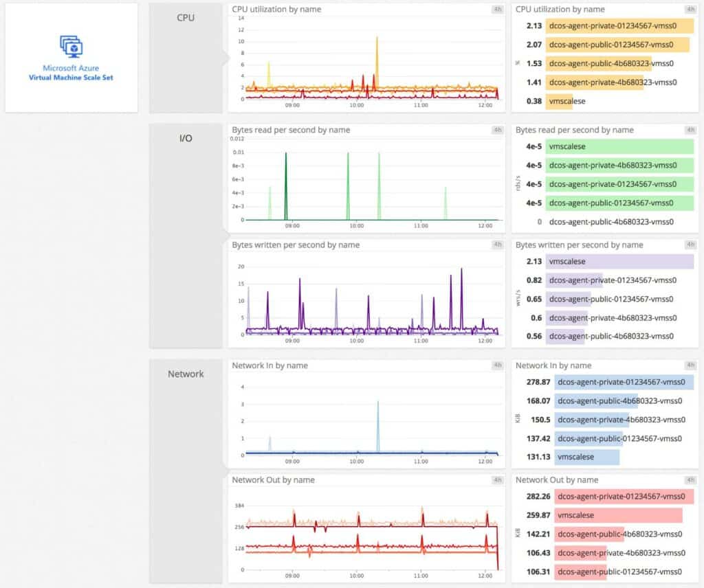The width and height of the screenshot is (704, 588).
Task: Select Network Out bar vmscalese 259.87
Action: (x=618, y=515)
